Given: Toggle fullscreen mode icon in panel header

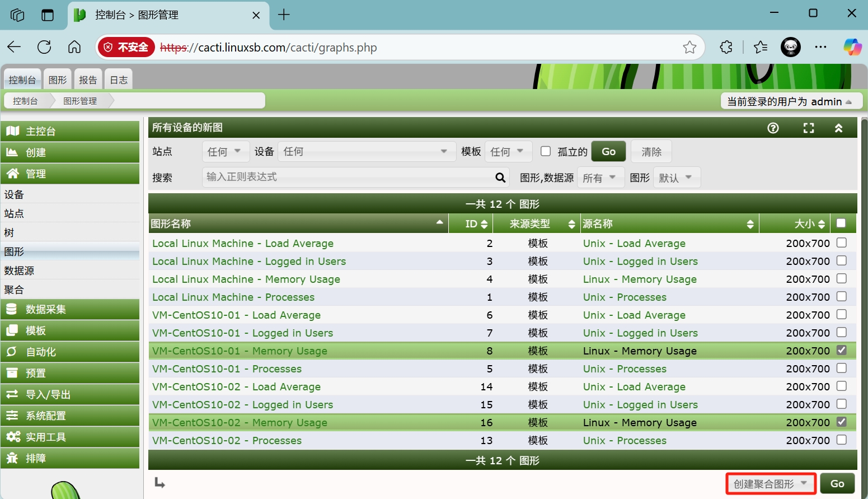Looking at the screenshot, I should pyautogui.click(x=809, y=128).
